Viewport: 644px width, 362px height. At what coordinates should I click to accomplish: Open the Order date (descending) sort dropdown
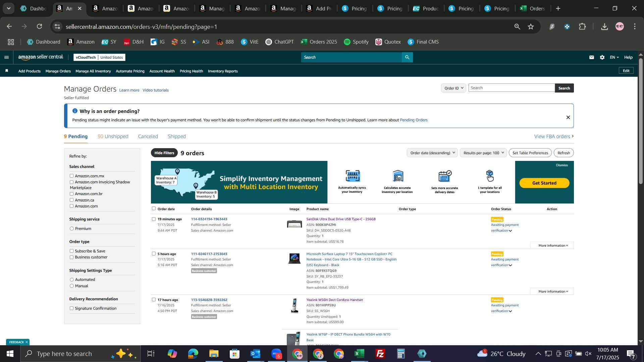pyautogui.click(x=432, y=153)
